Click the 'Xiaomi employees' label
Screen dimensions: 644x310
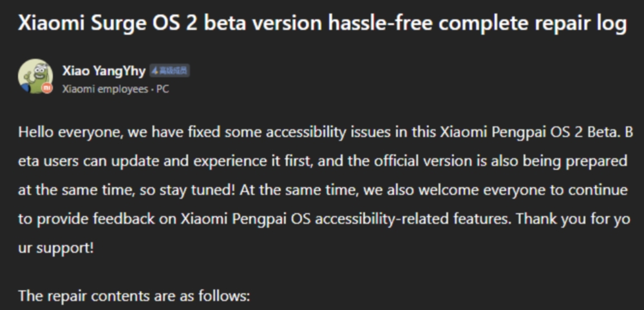(104, 89)
